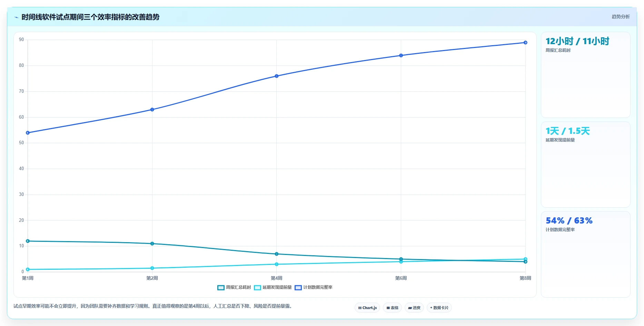The height and width of the screenshot is (326, 644).
Task: Select the 计划数据完整率 point at 第2周
Action: (152, 110)
